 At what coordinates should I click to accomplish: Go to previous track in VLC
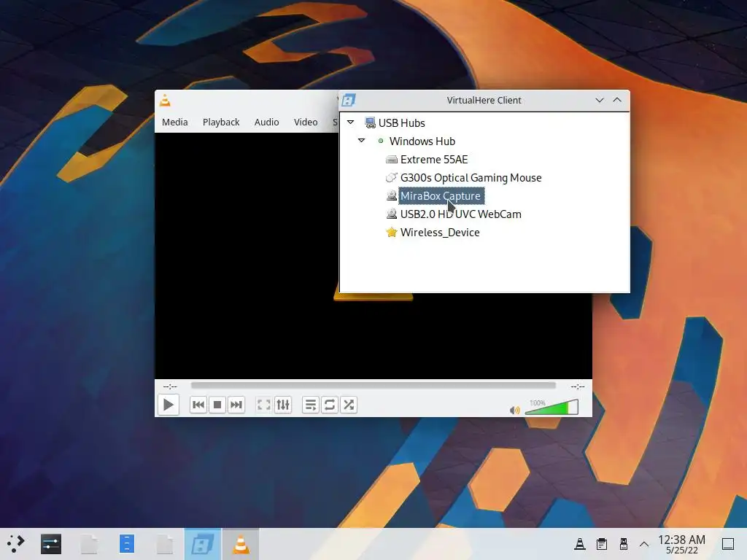(x=198, y=405)
